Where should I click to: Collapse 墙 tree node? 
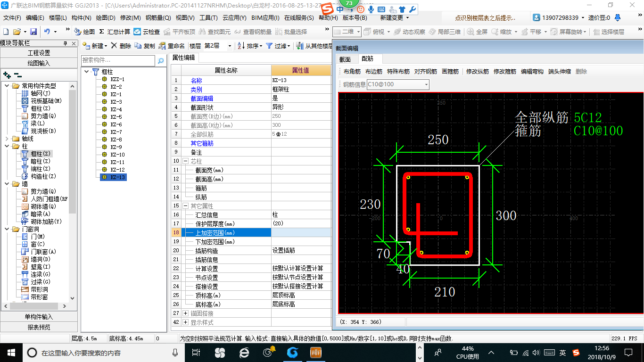[7, 184]
